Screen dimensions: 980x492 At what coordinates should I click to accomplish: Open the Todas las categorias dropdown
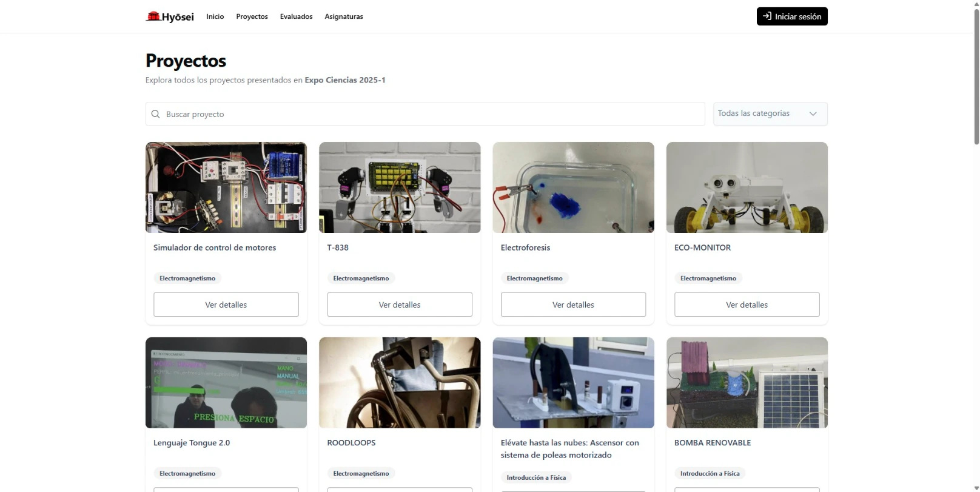tap(770, 113)
